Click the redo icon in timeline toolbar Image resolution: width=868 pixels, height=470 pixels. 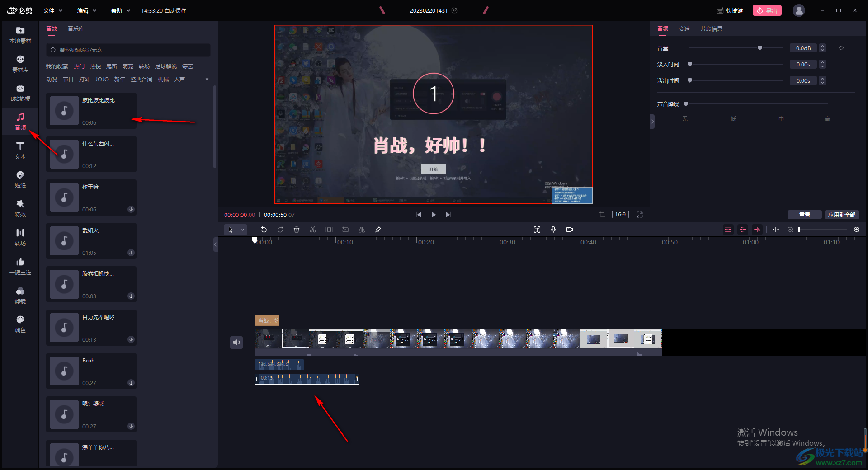(280, 230)
